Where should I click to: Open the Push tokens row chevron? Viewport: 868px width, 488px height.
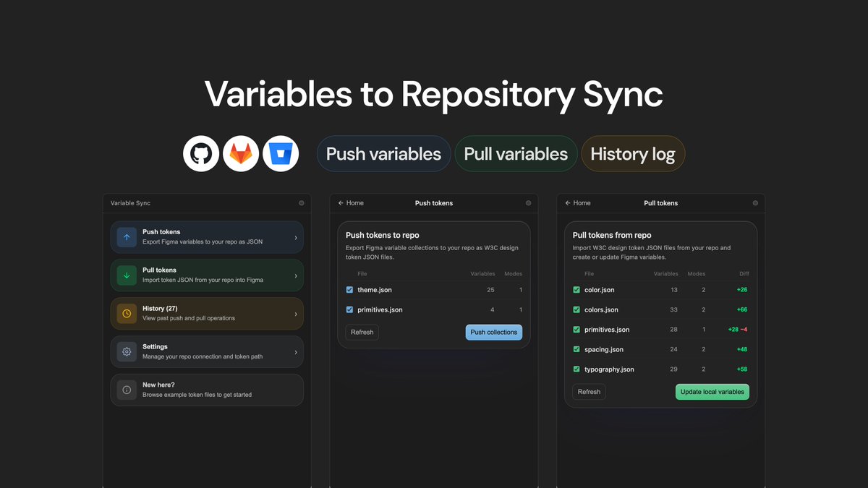[295, 237]
